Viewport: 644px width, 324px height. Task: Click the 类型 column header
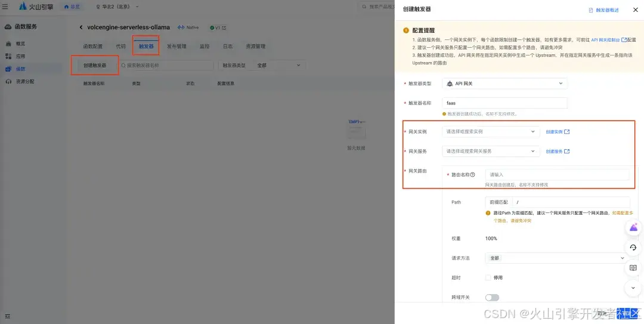(136, 84)
